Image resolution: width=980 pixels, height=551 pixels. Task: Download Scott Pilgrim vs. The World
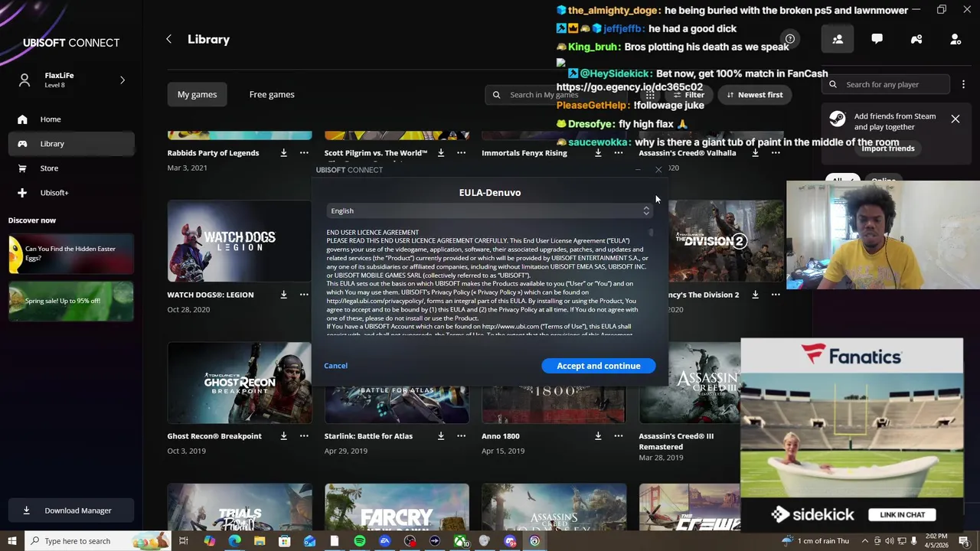[x=441, y=153]
